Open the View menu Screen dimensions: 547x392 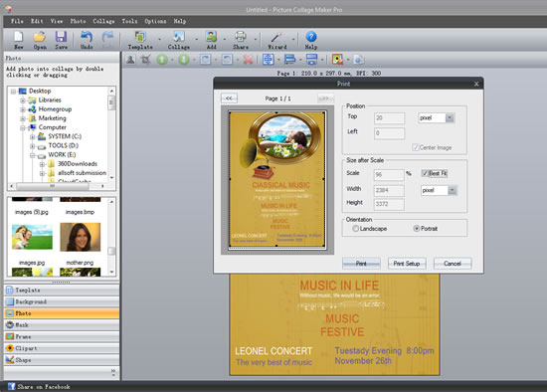pos(57,21)
